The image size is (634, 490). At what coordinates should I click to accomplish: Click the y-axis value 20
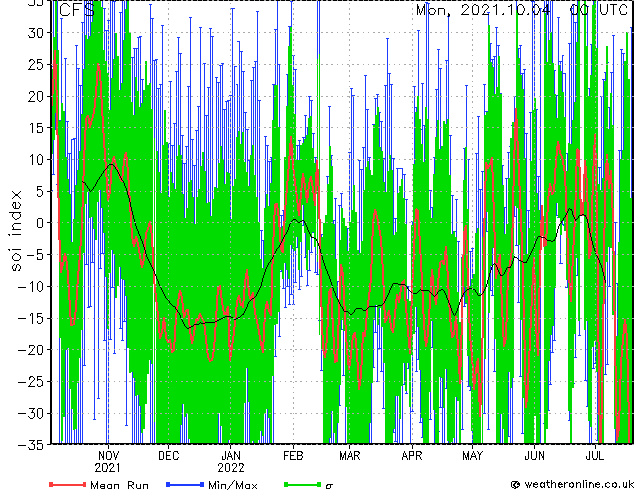tap(35, 96)
